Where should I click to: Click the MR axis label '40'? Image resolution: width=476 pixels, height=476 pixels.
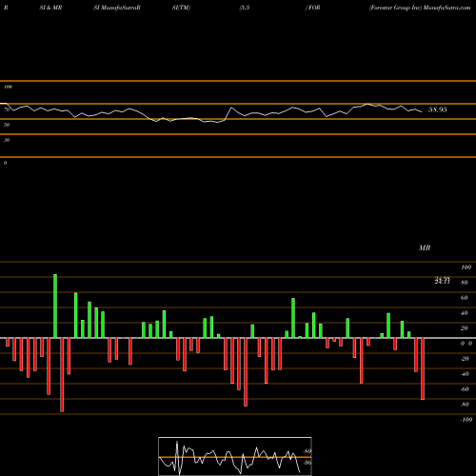point(465,313)
